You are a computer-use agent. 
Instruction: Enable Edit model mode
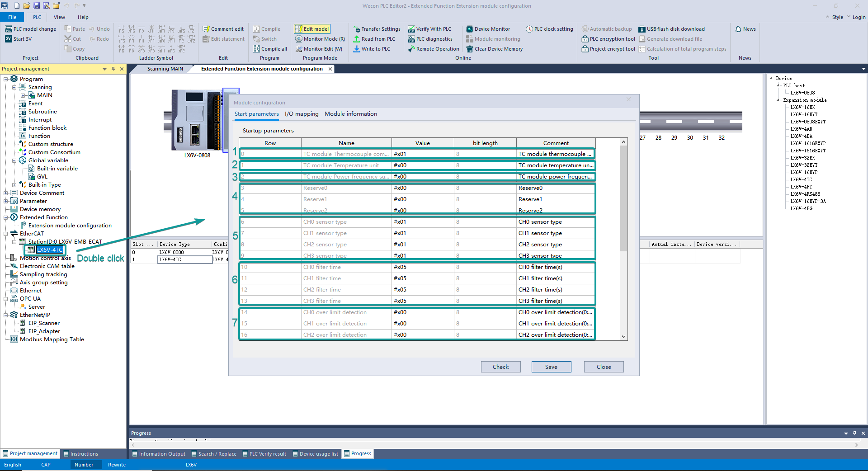point(312,29)
